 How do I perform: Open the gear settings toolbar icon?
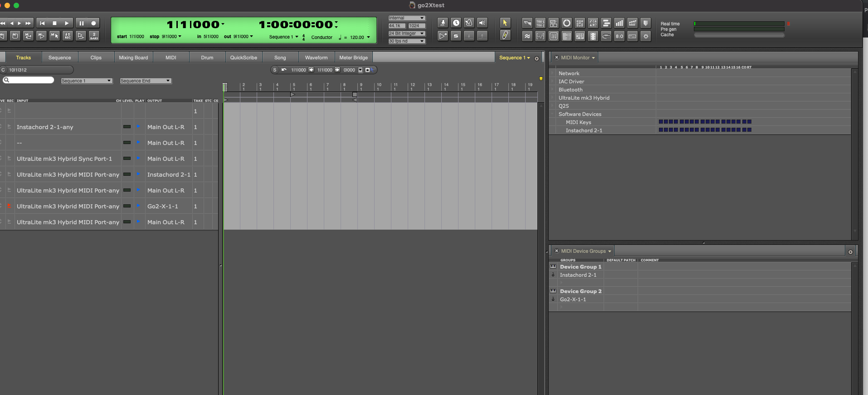point(645,36)
